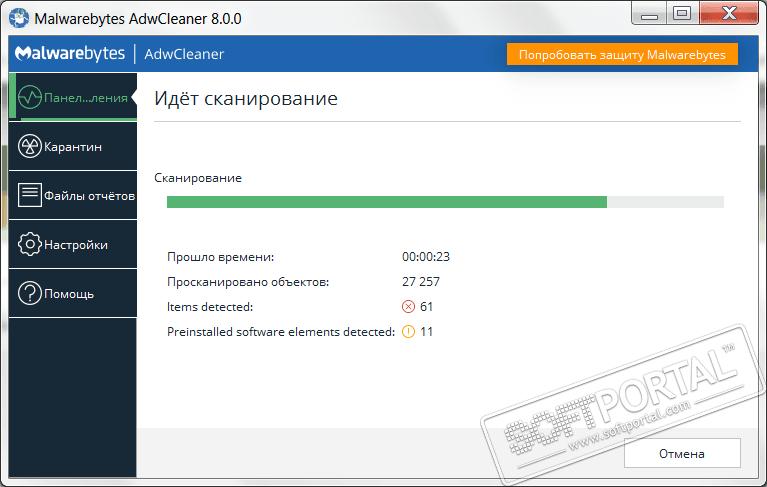Viewport: 767px width, 487px height.
Task: Click the Помощь question mark icon
Action: coord(30,293)
